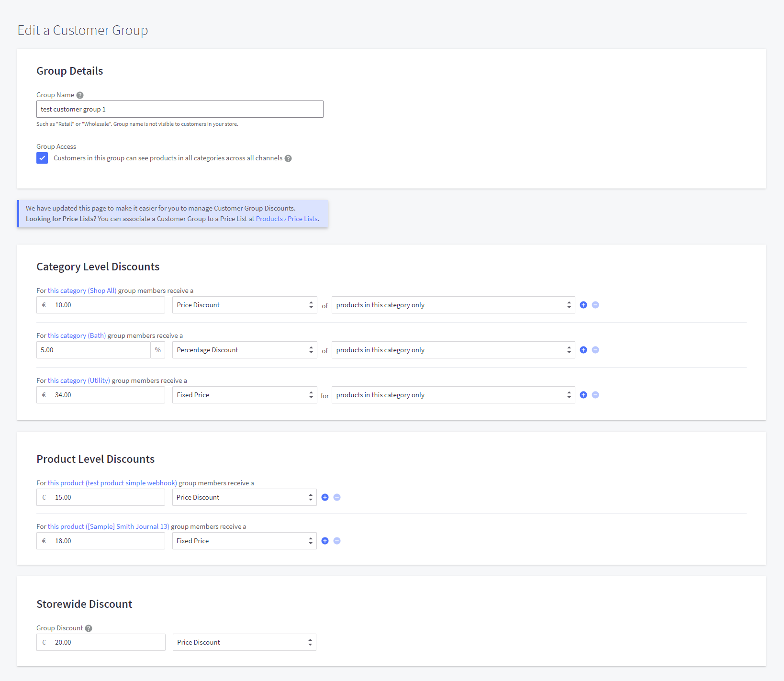Screen dimensions: 784x681
Task: Open Price Discount dropdown for test product webhook
Action: (244, 497)
